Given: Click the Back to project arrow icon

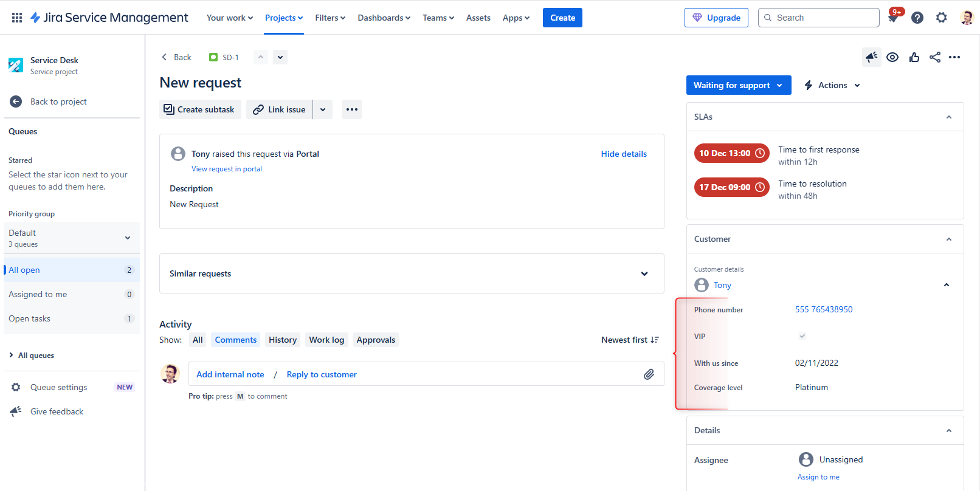Looking at the screenshot, I should pos(16,101).
